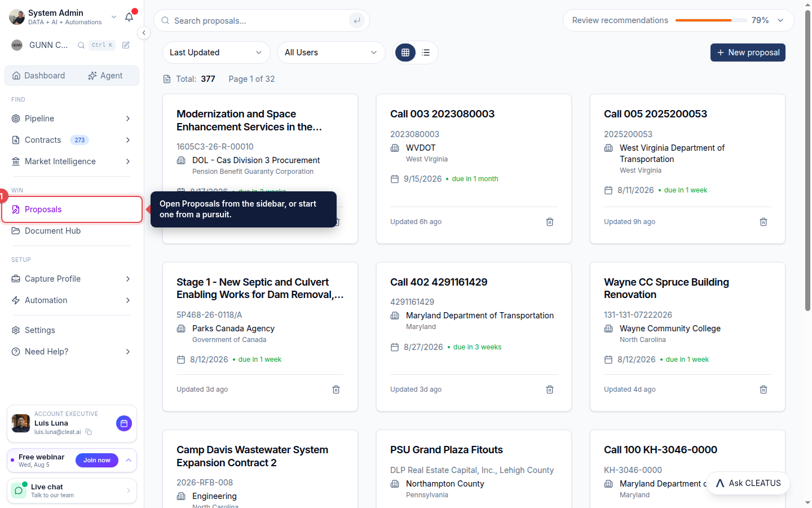Image resolution: width=812 pixels, height=508 pixels.
Task: Click the Updated 6h ago text
Action: tap(416, 222)
